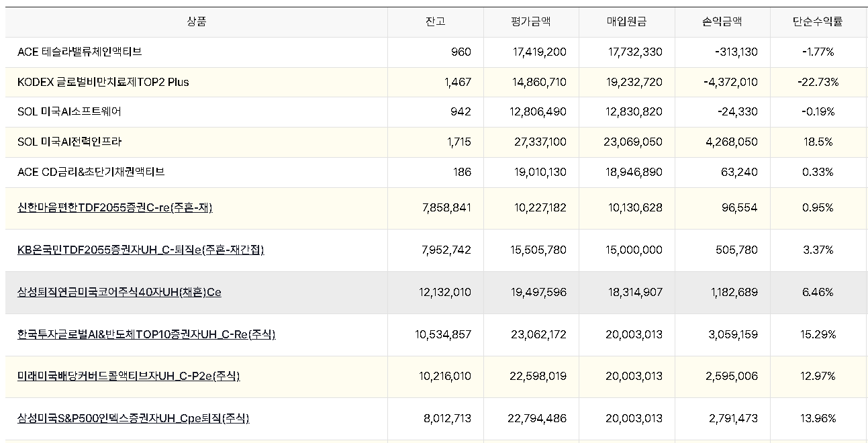Select the ACE 테슬라밸류체인액티브 product name

pos(80,52)
